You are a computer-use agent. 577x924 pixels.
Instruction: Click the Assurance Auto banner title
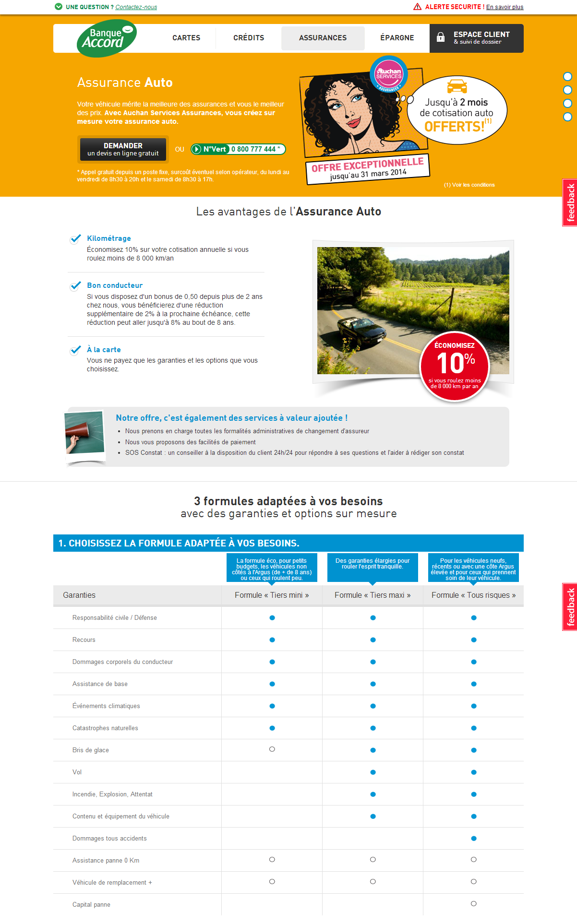pyautogui.click(x=125, y=83)
